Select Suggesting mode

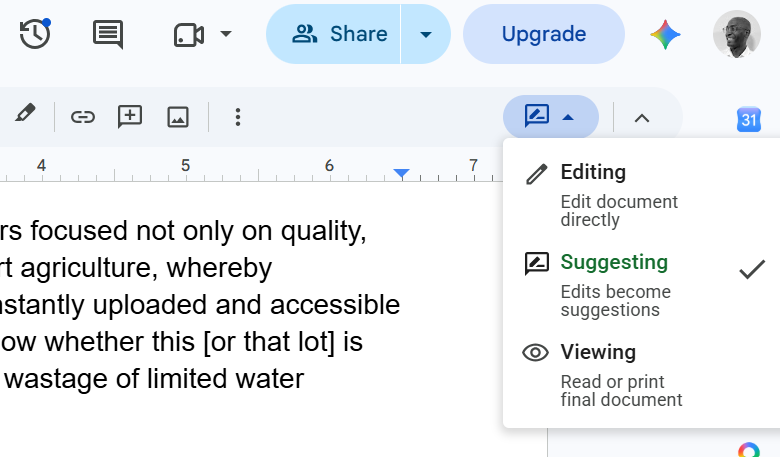pos(642,284)
